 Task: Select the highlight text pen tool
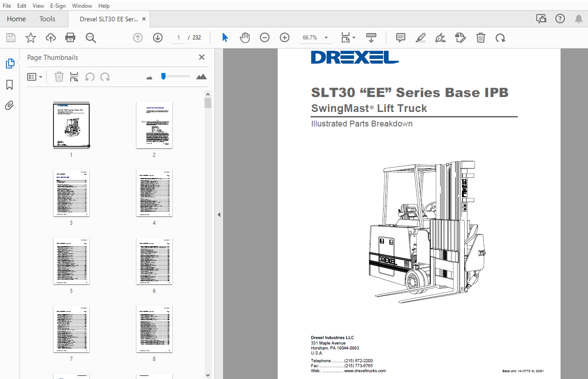tap(421, 38)
